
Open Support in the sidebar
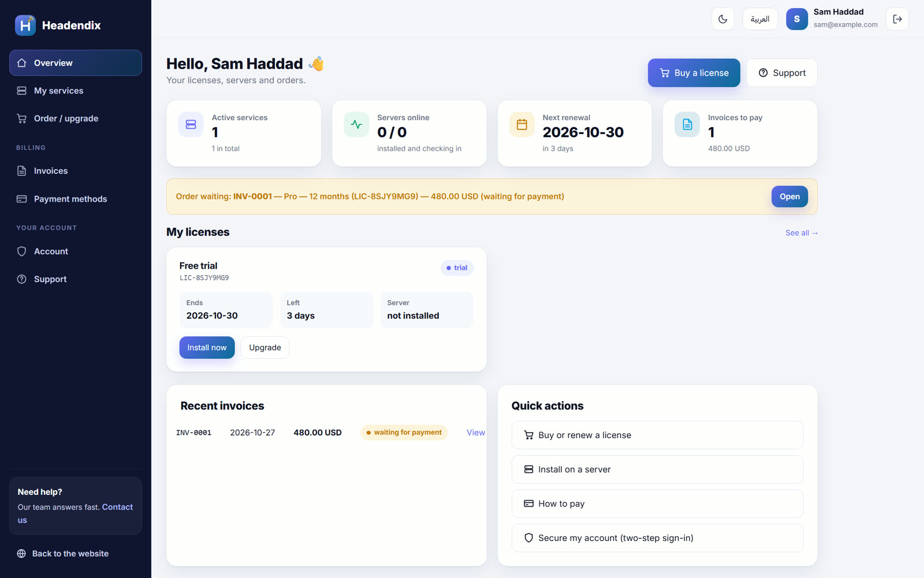click(76, 279)
